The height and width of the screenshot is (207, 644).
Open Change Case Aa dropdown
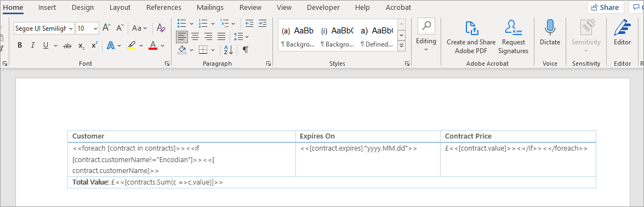[x=140, y=28]
